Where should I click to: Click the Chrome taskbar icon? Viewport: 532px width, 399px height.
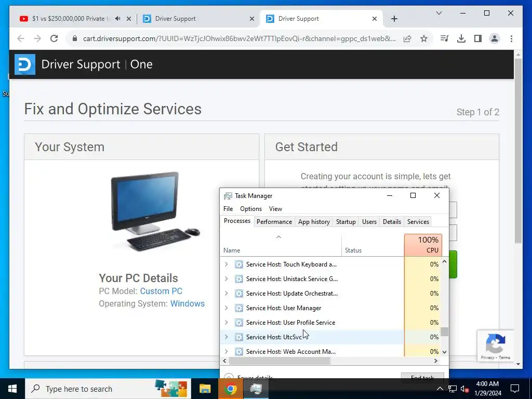click(x=230, y=389)
